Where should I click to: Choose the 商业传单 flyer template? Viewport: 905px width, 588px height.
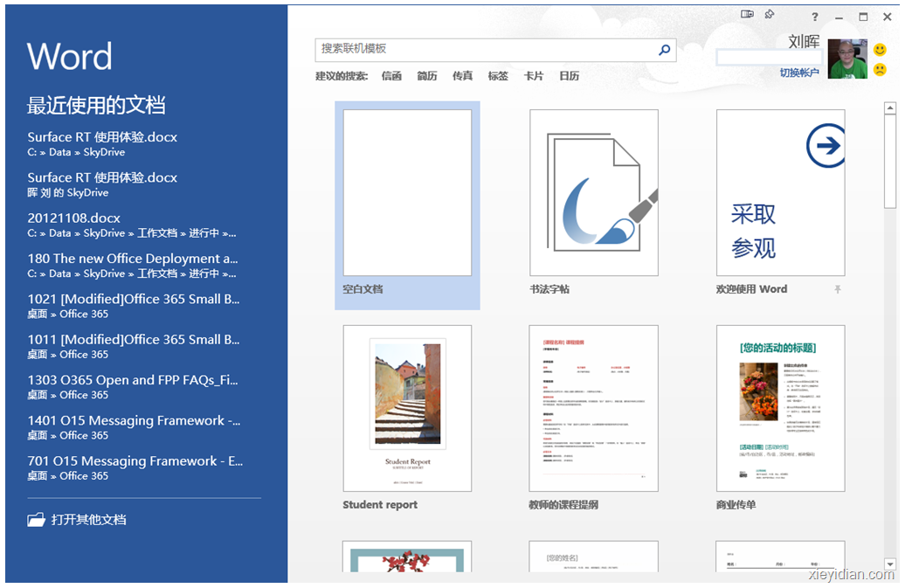click(x=780, y=418)
